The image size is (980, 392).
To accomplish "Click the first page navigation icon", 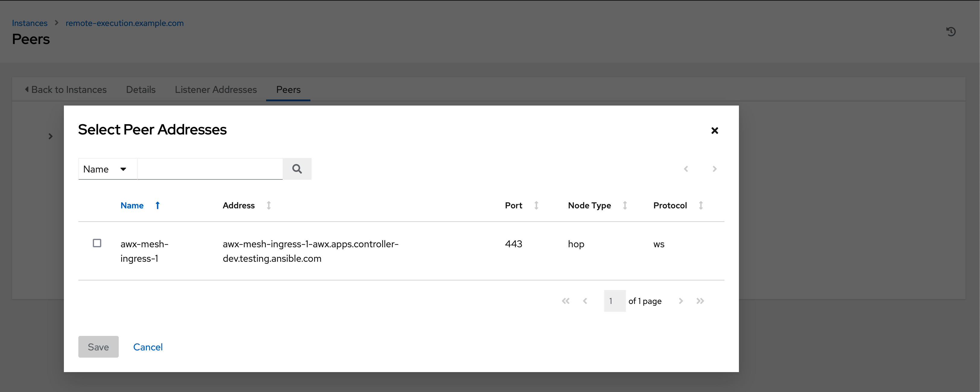I will point(566,301).
